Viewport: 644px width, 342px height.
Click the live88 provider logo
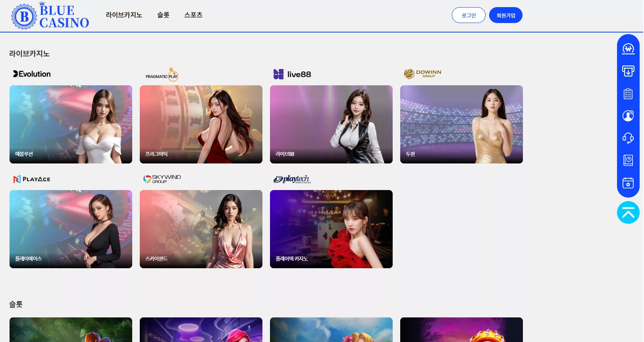point(292,74)
